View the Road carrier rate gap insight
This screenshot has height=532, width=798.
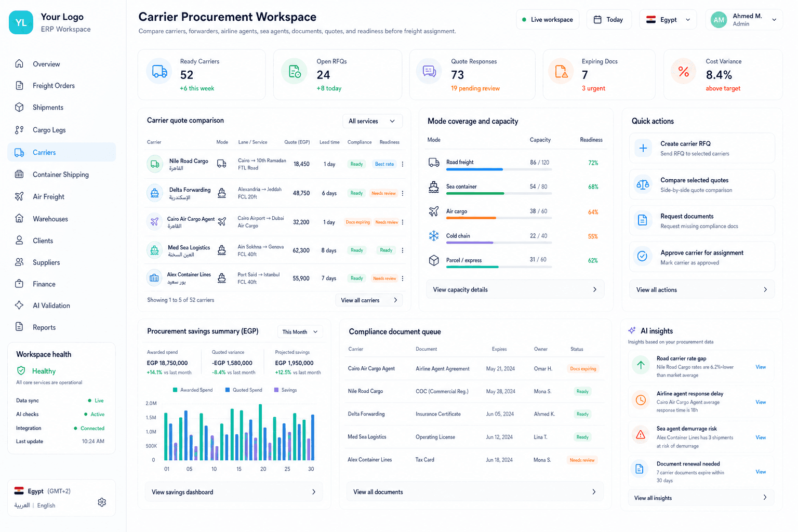pos(761,367)
